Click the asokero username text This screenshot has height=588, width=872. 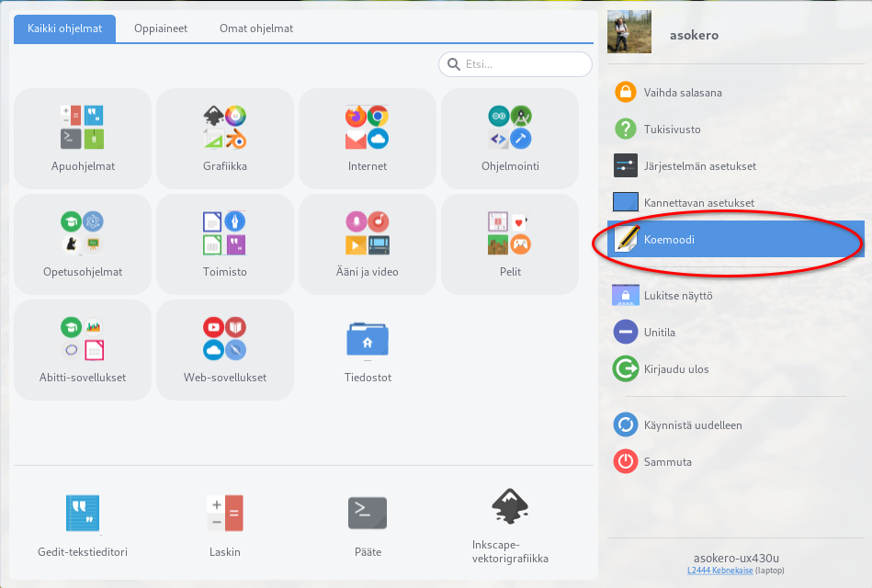tap(694, 35)
